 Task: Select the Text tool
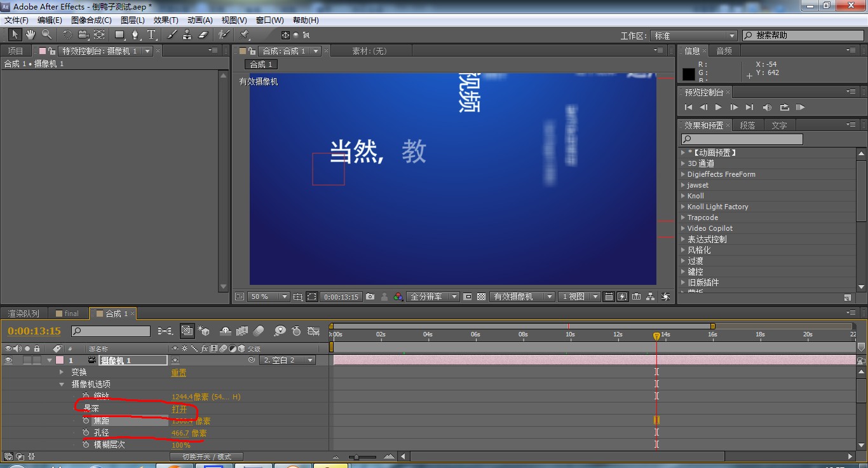(x=151, y=34)
